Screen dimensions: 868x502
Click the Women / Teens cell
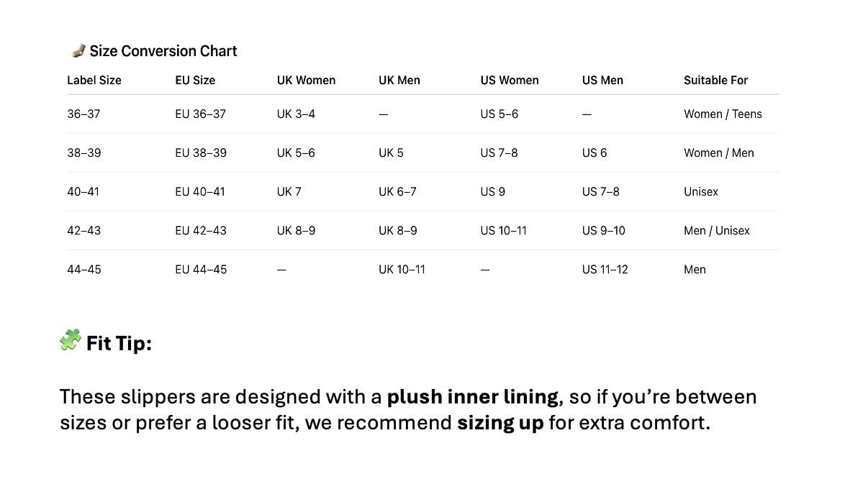pyautogui.click(x=723, y=114)
